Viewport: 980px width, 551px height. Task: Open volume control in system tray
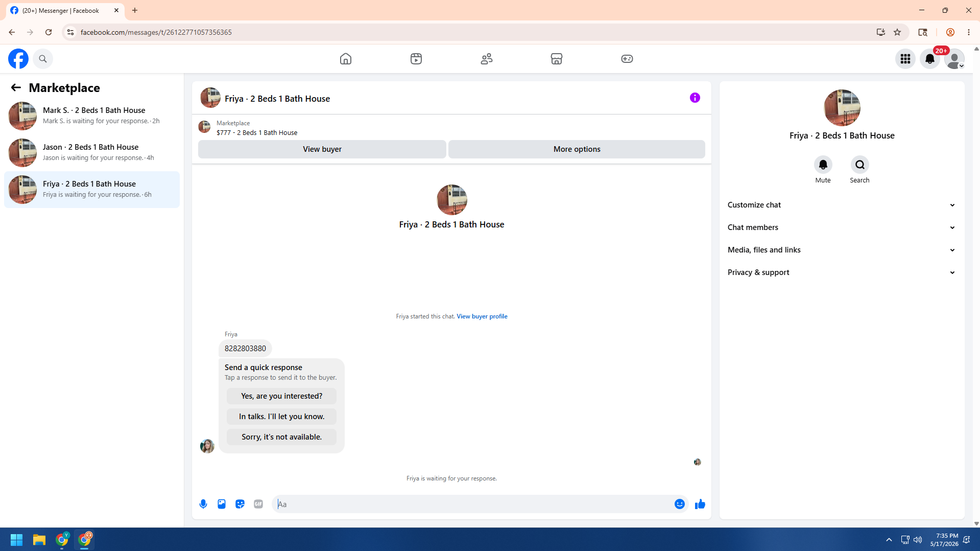[x=918, y=540]
